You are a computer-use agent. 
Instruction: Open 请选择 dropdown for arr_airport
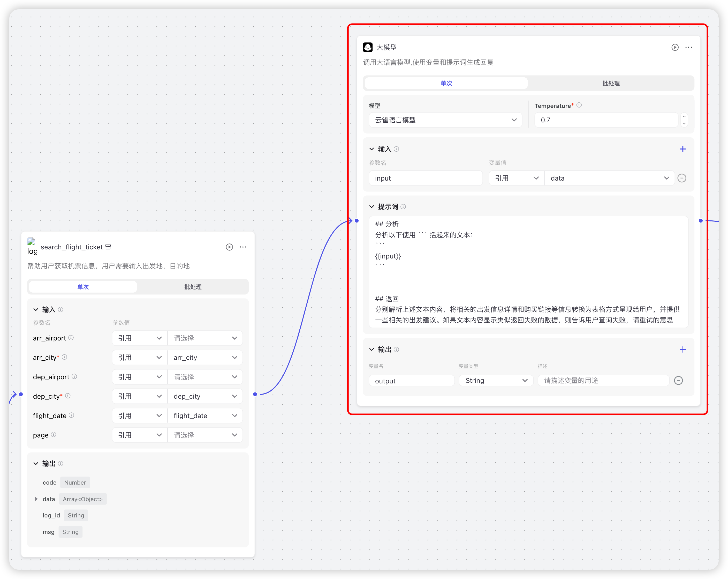(x=205, y=338)
